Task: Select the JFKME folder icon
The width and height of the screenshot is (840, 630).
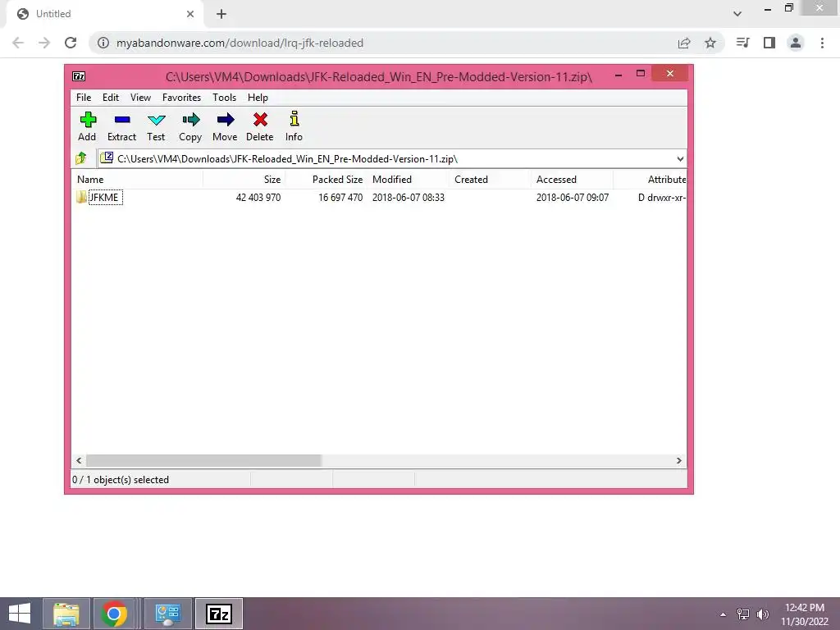Action: (81, 197)
